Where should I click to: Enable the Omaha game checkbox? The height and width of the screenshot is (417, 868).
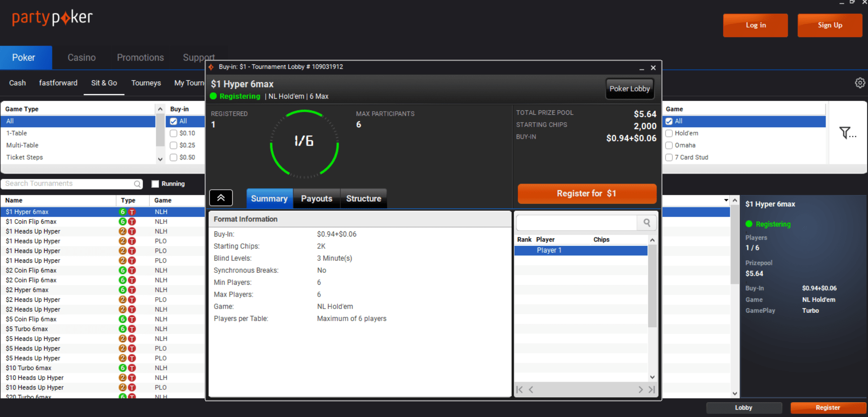click(669, 145)
